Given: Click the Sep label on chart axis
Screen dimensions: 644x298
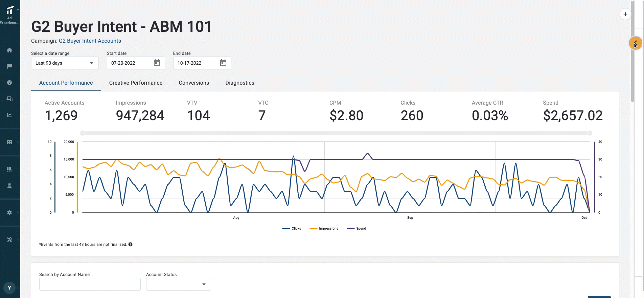Looking at the screenshot, I should (x=410, y=218).
